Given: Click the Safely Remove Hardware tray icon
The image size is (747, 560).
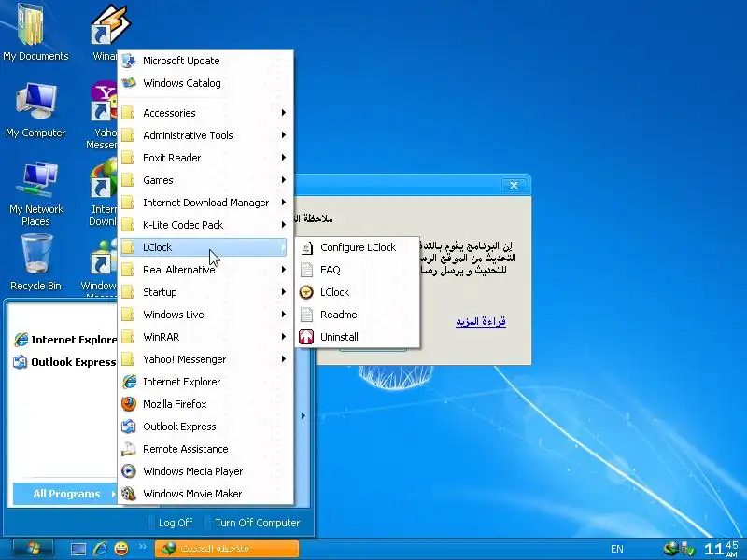Looking at the screenshot, I should [687, 549].
